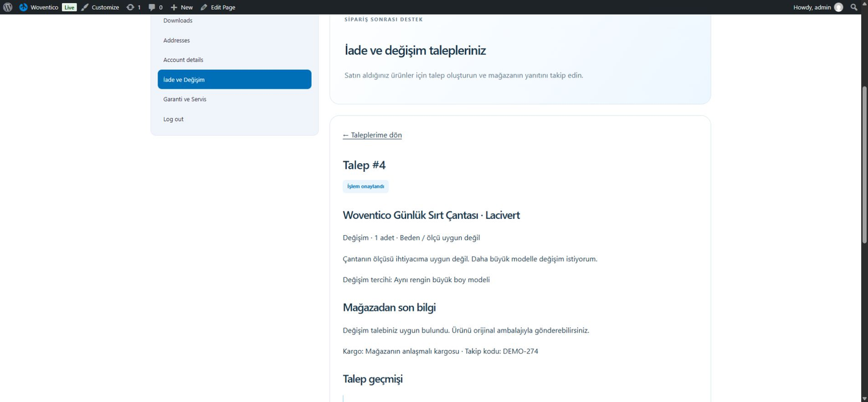Click the line with Takip kodu: DEMO-274
Viewport: 868px width, 402px height.
point(440,351)
